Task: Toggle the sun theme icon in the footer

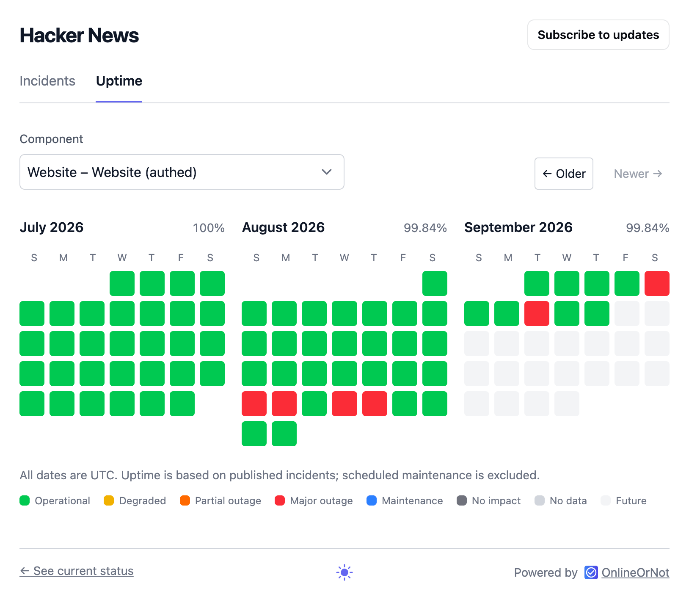Action: [344, 572]
